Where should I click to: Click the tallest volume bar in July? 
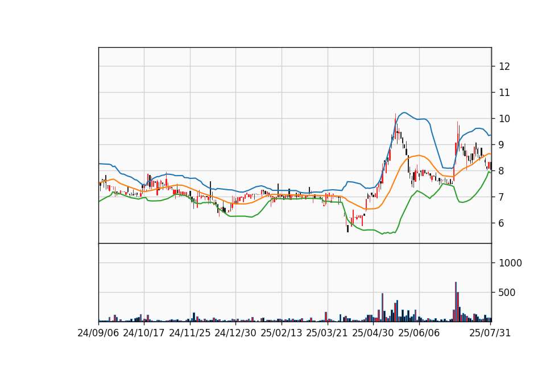(x=456, y=302)
